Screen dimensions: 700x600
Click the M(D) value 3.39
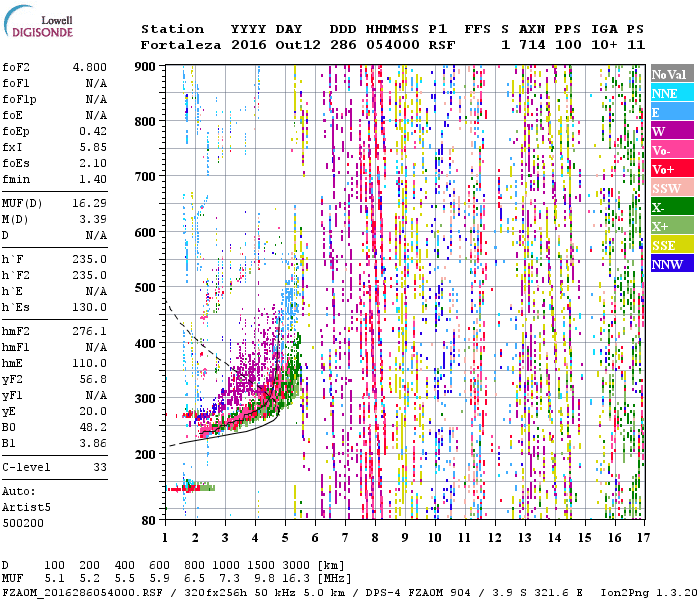point(93,220)
